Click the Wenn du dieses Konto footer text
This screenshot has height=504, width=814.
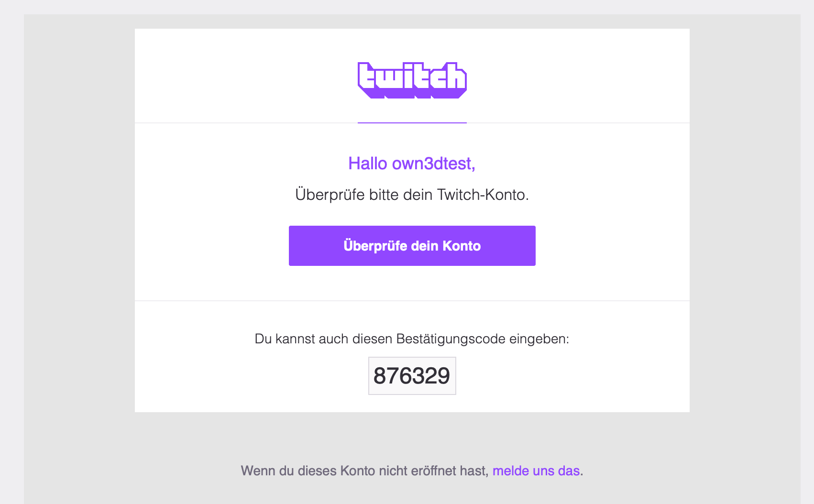[364, 471]
